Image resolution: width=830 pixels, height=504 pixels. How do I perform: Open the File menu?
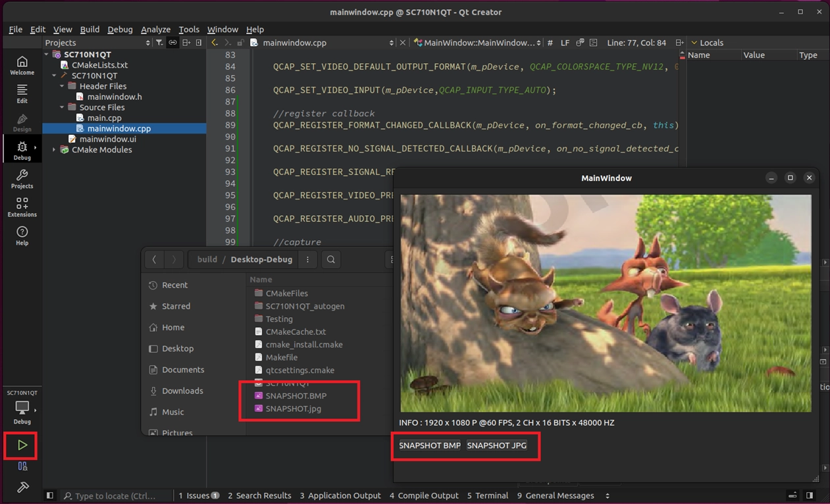tap(15, 30)
